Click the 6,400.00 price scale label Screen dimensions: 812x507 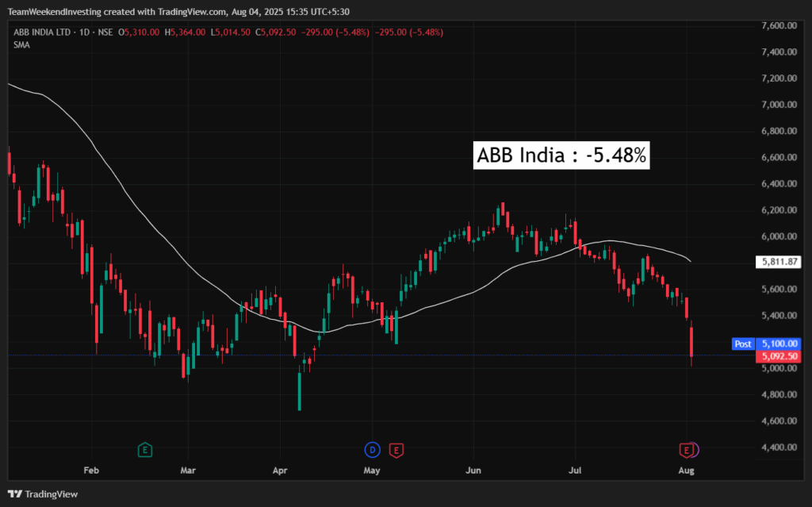click(779, 183)
